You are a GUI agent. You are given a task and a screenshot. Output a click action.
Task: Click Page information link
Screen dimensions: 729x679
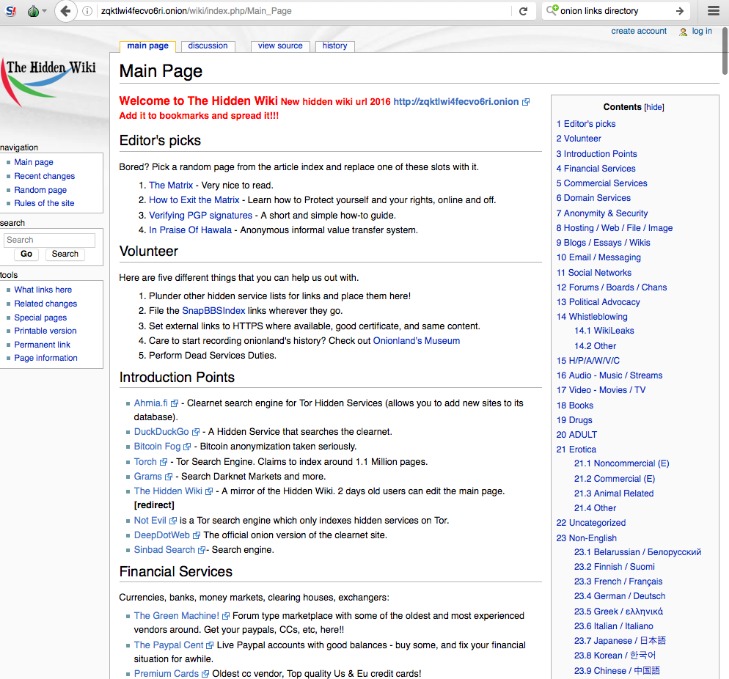click(46, 358)
